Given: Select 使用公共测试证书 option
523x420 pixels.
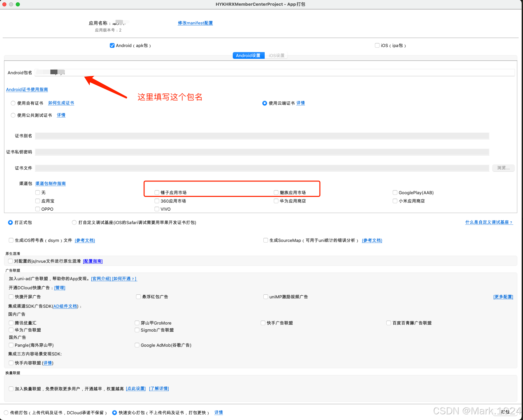Looking at the screenshot, I should click(x=13, y=115).
